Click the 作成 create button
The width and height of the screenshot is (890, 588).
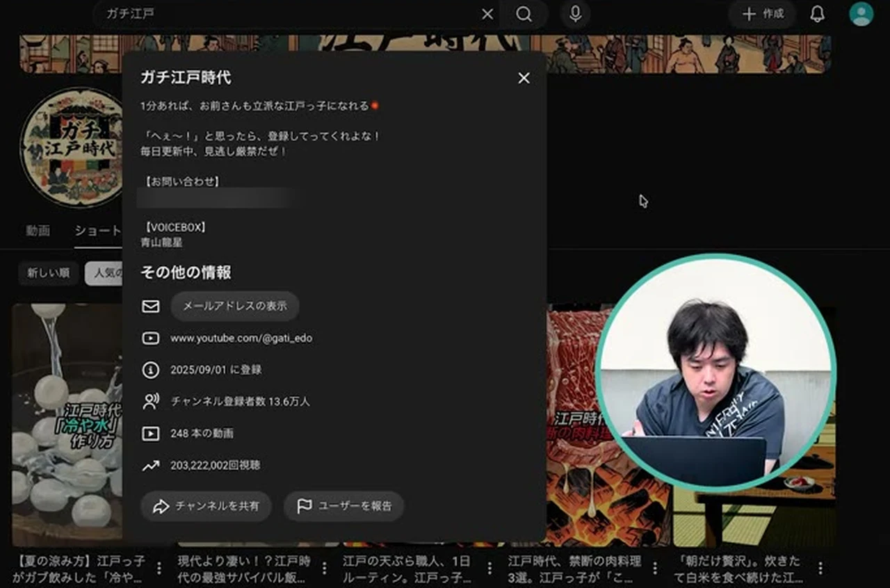click(763, 14)
